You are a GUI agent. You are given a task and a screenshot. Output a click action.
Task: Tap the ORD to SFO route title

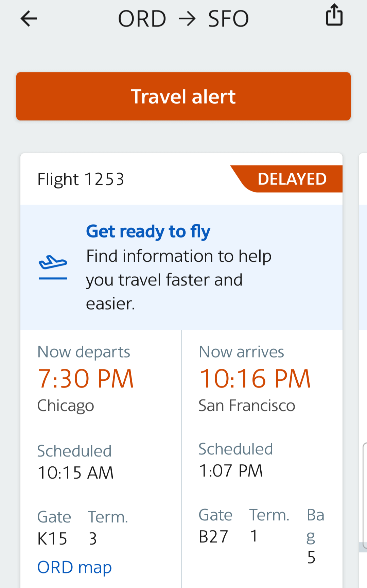[x=183, y=19]
